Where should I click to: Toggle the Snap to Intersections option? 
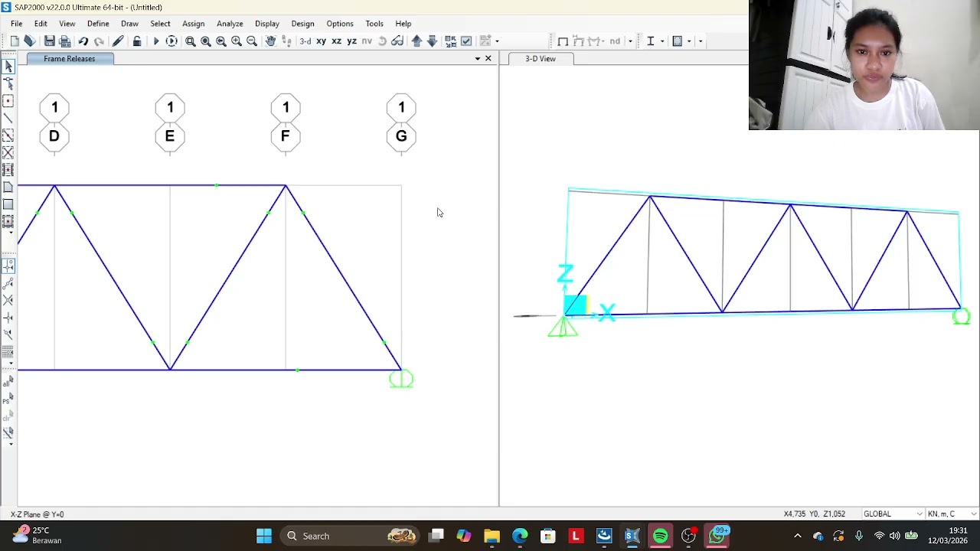coord(8,301)
